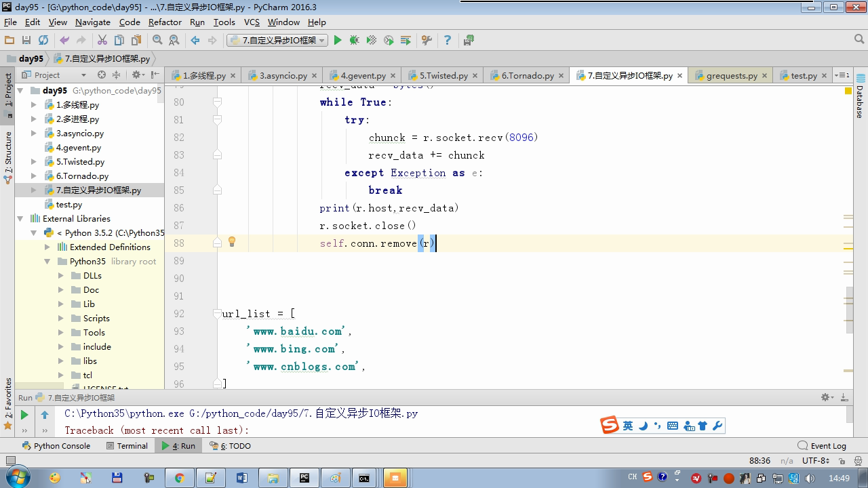The height and width of the screenshot is (488, 868).
Task: Select test.py in the project tree
Action: tap(68, 205)
